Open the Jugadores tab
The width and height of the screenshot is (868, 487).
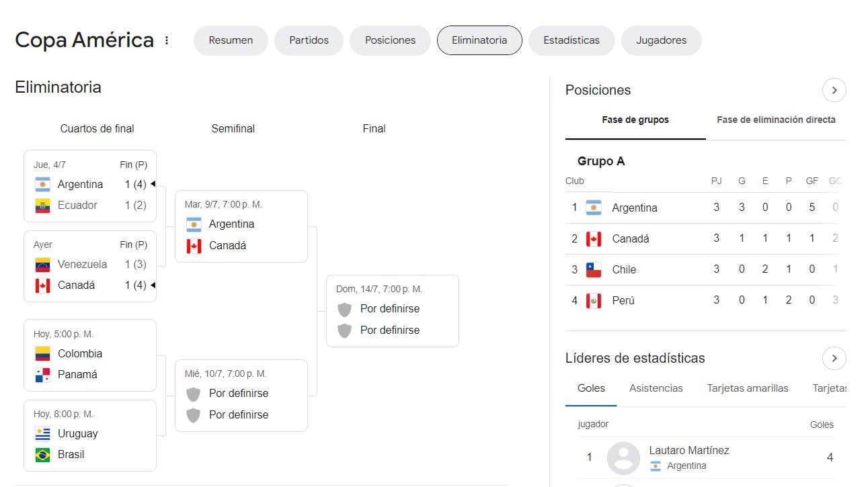tap(661, 40)
